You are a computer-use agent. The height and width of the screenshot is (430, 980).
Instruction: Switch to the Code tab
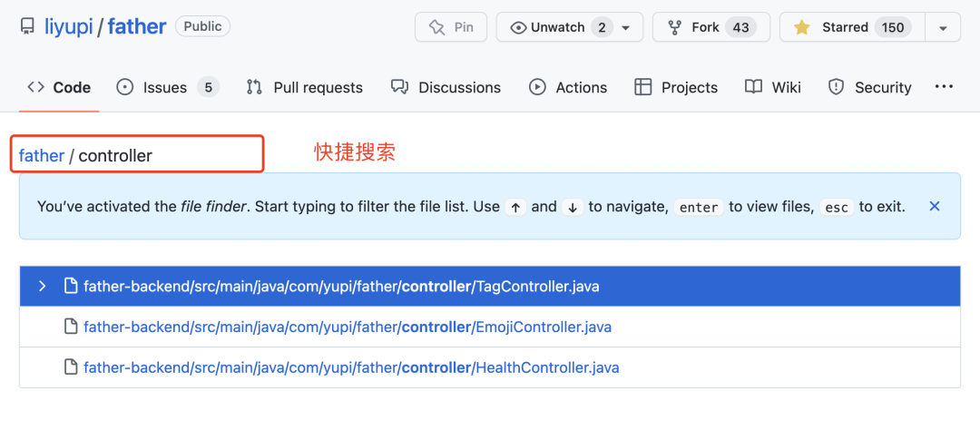pyautogui.click(x=60, y=87)
